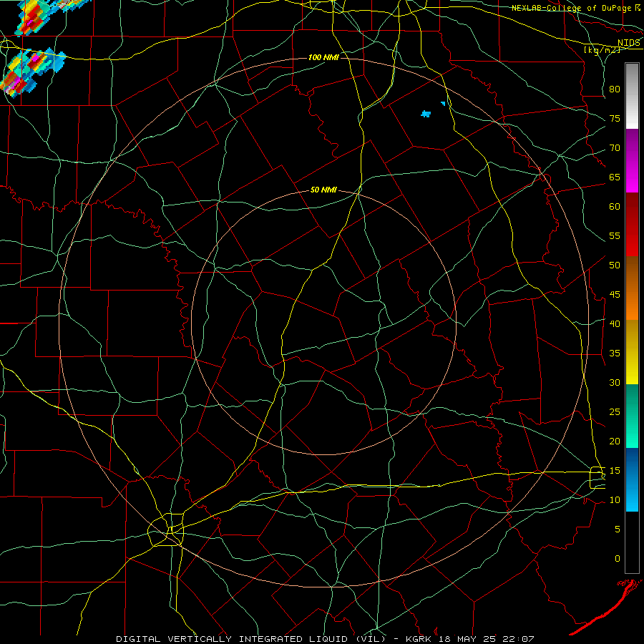Viewport: 644px width, 644px height.
Task: Click the larger isolated cyan radar echo
Action: click(x=426, y=113)
